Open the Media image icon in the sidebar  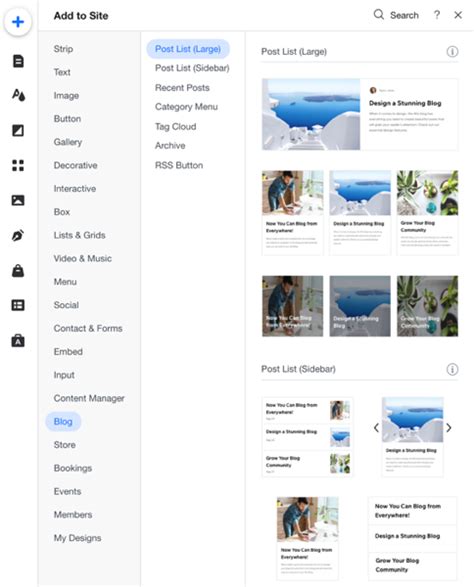18,200
